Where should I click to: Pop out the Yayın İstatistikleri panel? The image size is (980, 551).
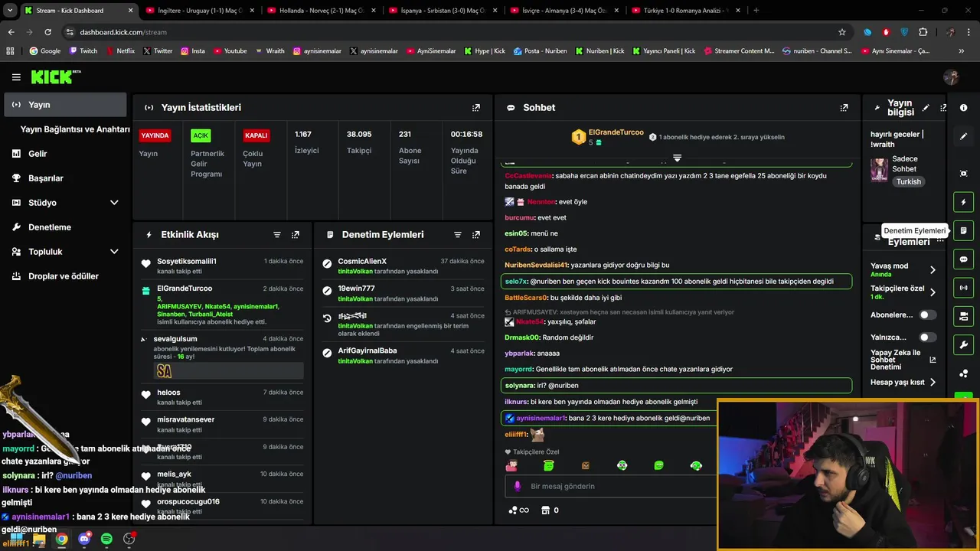tap(476, 108)
